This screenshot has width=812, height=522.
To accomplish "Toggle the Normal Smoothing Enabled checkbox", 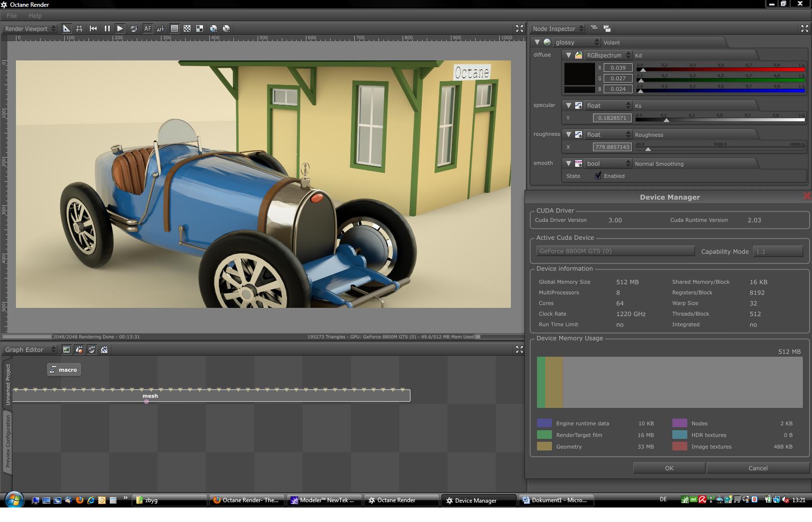I will pyautogui.click(x=598, y=176).
